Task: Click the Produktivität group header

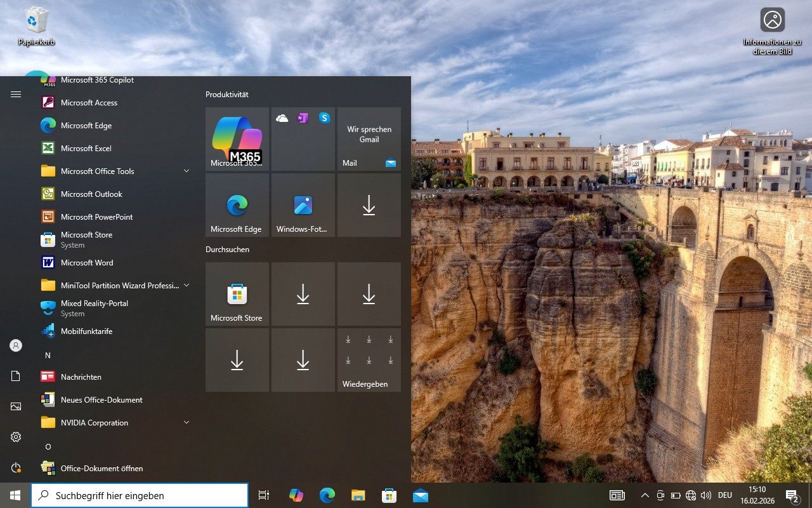Action: [x=227, y=95]
